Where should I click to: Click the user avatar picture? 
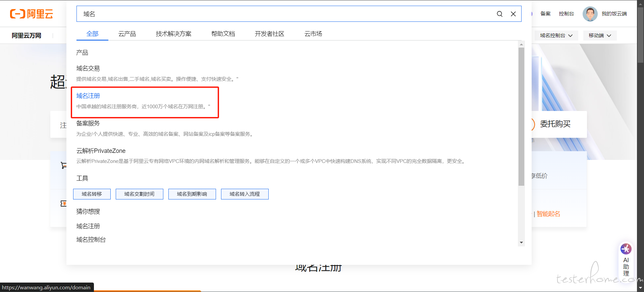coord(590,14)
